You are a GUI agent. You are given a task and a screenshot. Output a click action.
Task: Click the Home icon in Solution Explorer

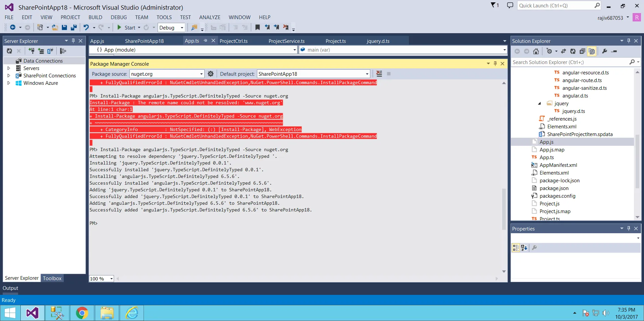click(536, 51)
